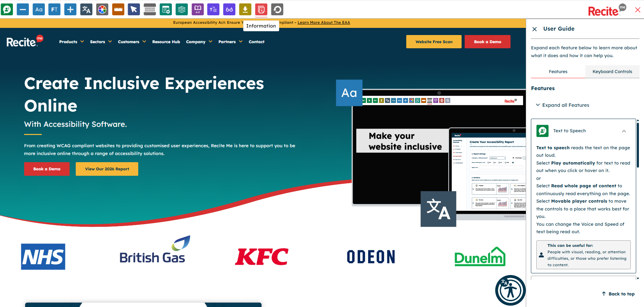Image resolution: width=644 pixels, height=307 pixels.
Task: Toggle the screen mask tool
Action: pyautogui.click(x=150, y=10)
